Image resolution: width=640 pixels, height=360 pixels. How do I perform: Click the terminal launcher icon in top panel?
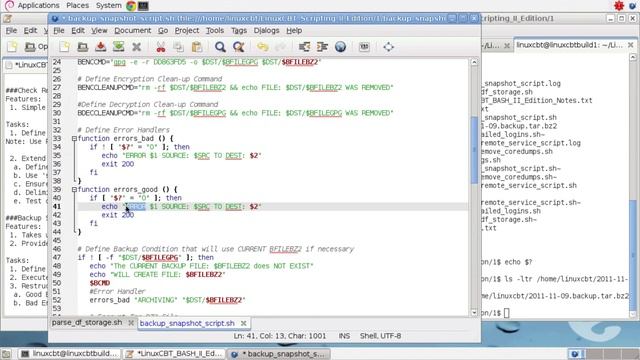click(x=143, y=6)
